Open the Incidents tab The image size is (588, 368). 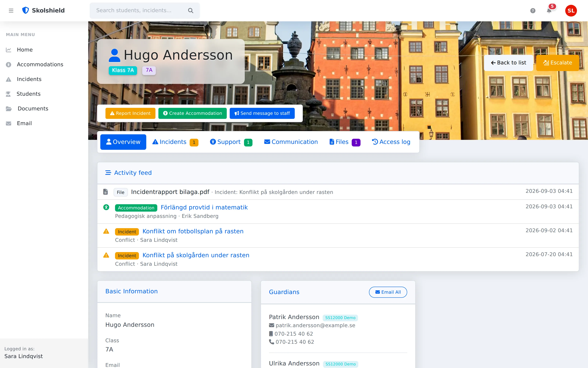(175, 142)
